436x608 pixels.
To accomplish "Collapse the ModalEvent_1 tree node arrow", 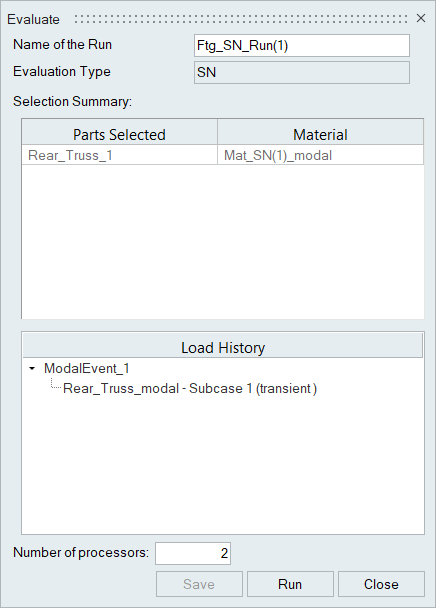I will [x=33, y=368].
